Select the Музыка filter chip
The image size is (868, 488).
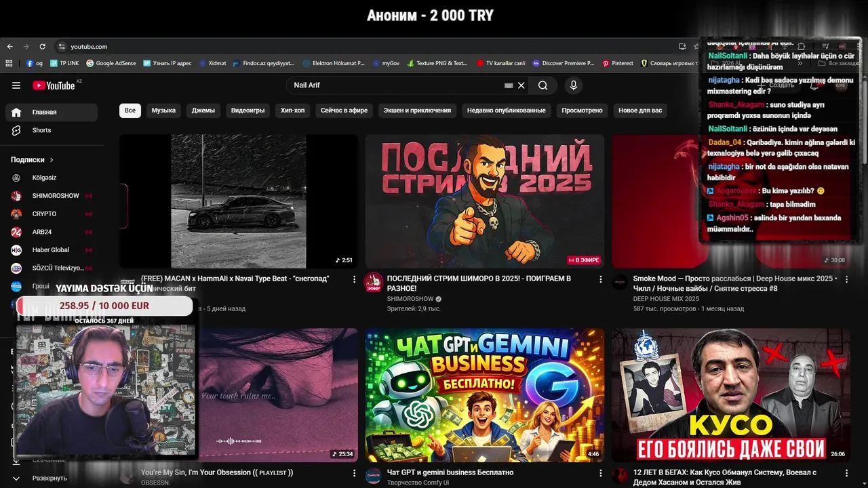(163, 110)
